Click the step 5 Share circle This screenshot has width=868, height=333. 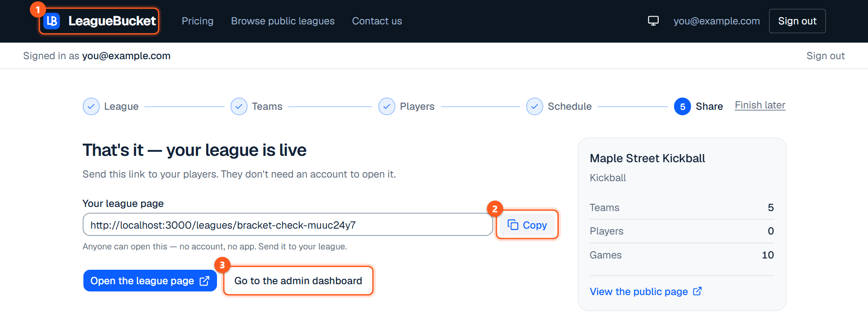[x=682, y=107]
